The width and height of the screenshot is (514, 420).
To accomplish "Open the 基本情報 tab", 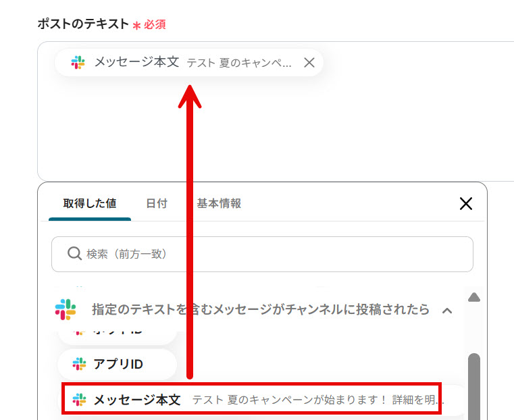I will click(x=219, y=203).
